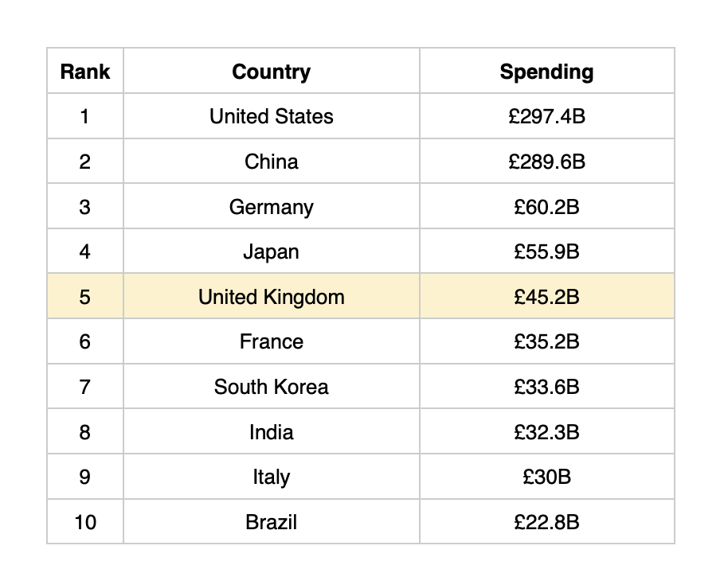The height and width of the screenshot is (573, 728).
Task: Click the £297.4B spending value
Action: click(546, 116)
